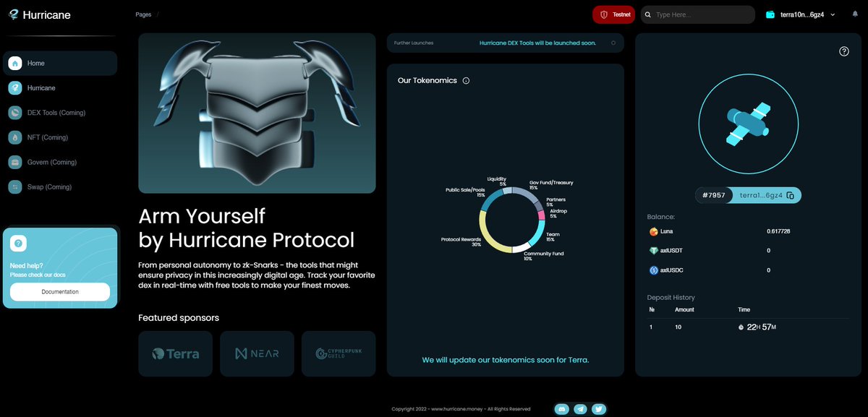Click the Further Launches announcement text
This screenshot has height=417, width=868.
point(537,43)
